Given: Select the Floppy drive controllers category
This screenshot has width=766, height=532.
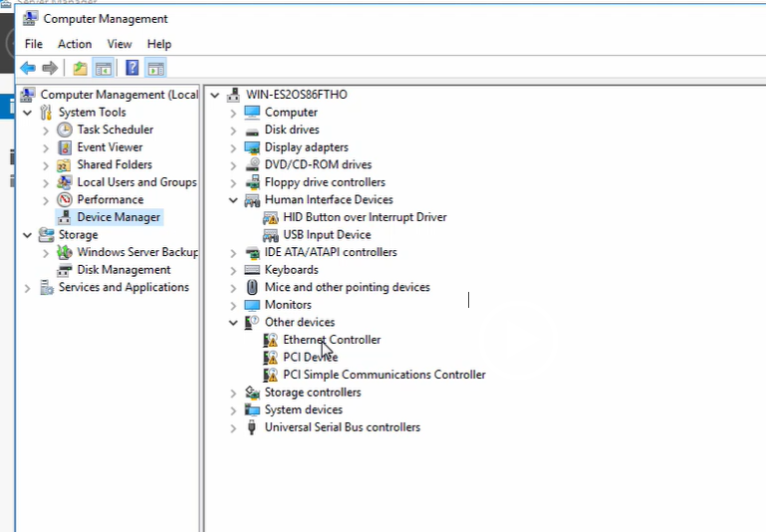Looking at the screenshot, I should click(325, 182).
